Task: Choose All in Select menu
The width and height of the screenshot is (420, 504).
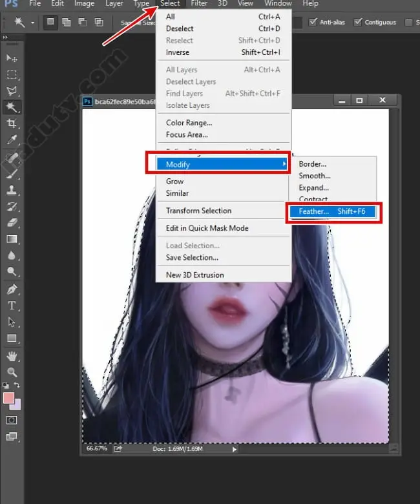Action: [223, 17]
